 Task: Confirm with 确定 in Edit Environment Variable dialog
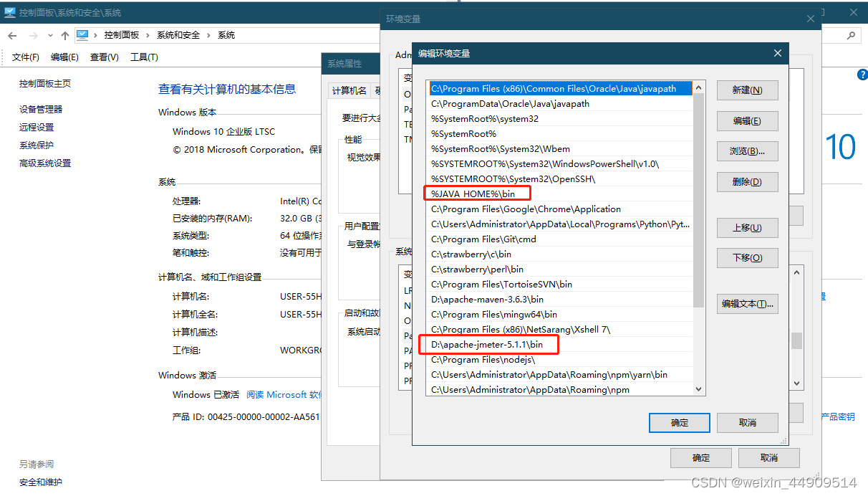(680, 423)
